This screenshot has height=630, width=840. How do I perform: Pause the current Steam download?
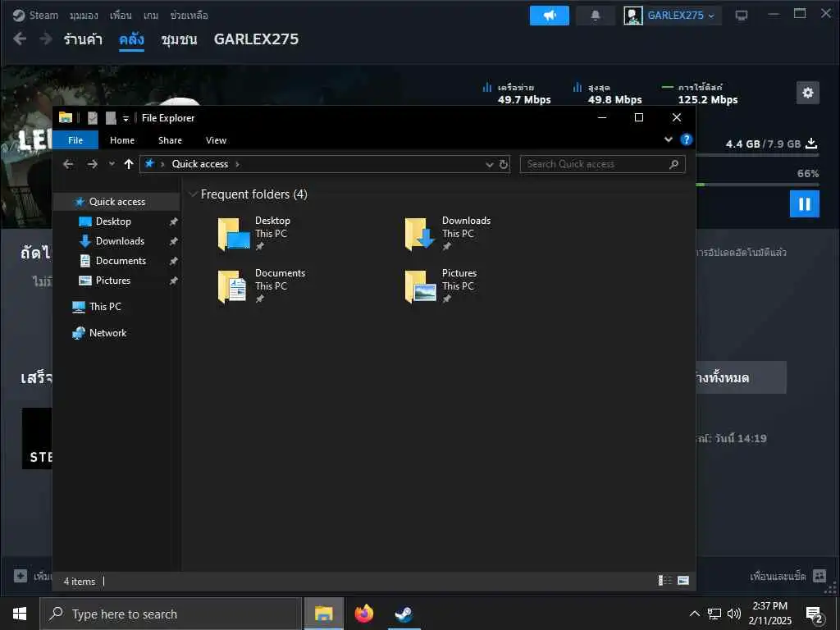click(804, 203)
